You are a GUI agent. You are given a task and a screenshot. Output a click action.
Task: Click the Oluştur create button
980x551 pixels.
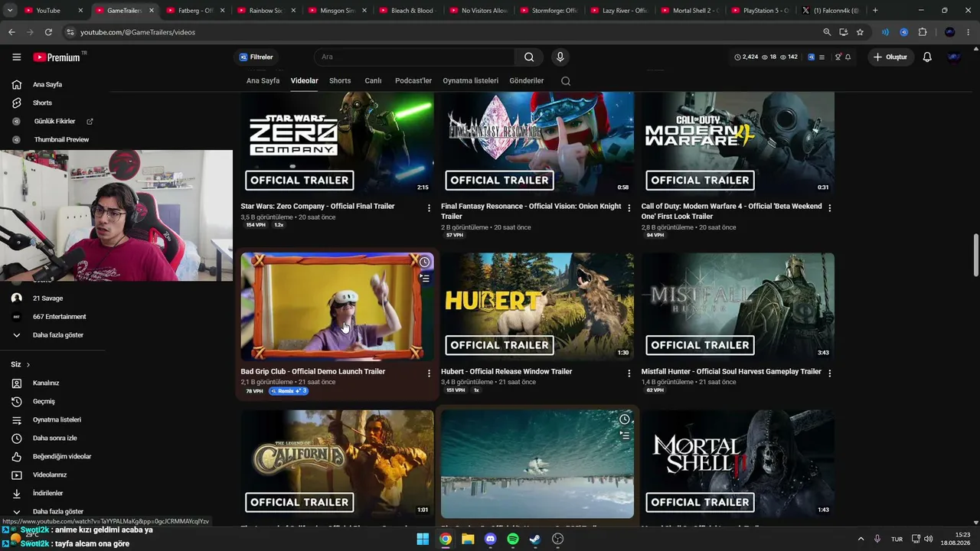[891, 57]
